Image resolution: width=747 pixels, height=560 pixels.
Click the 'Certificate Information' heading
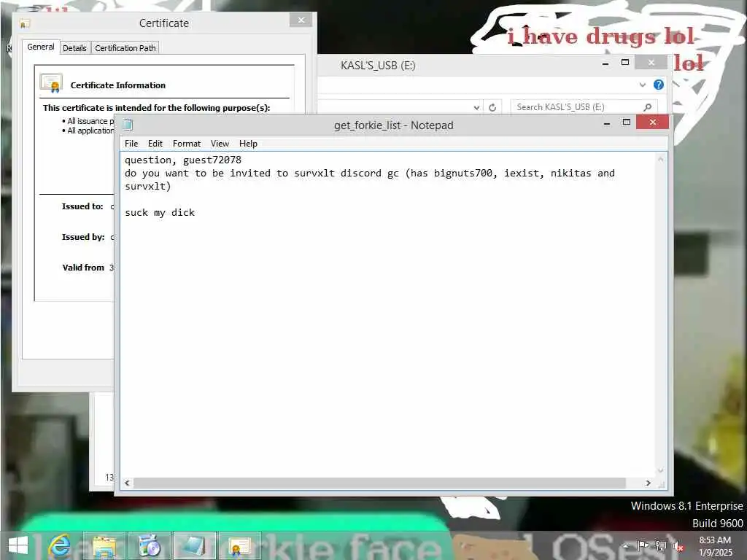(117, 85)
